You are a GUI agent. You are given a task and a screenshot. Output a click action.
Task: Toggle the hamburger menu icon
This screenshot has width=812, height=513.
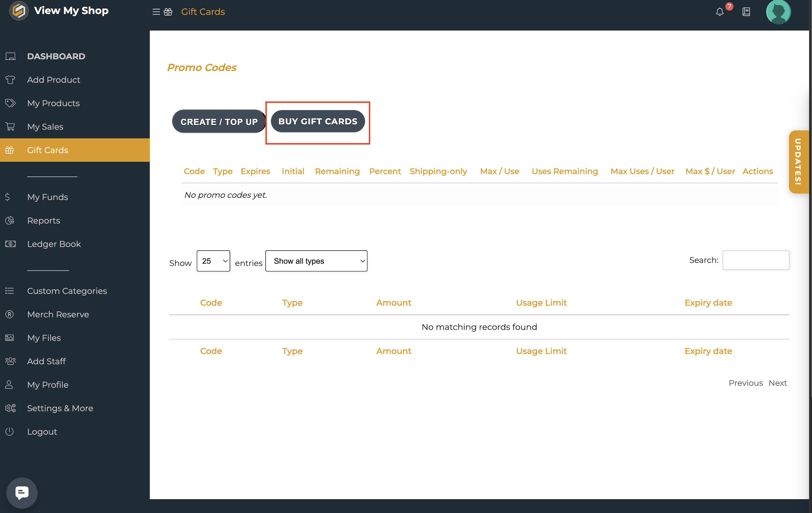(156, 12)
